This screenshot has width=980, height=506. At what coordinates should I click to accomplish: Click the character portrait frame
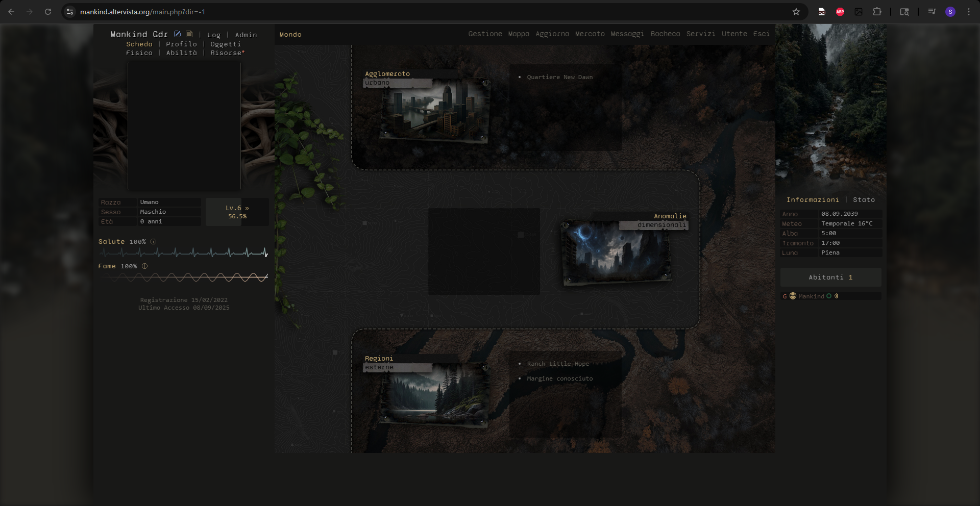click(184, 127)
